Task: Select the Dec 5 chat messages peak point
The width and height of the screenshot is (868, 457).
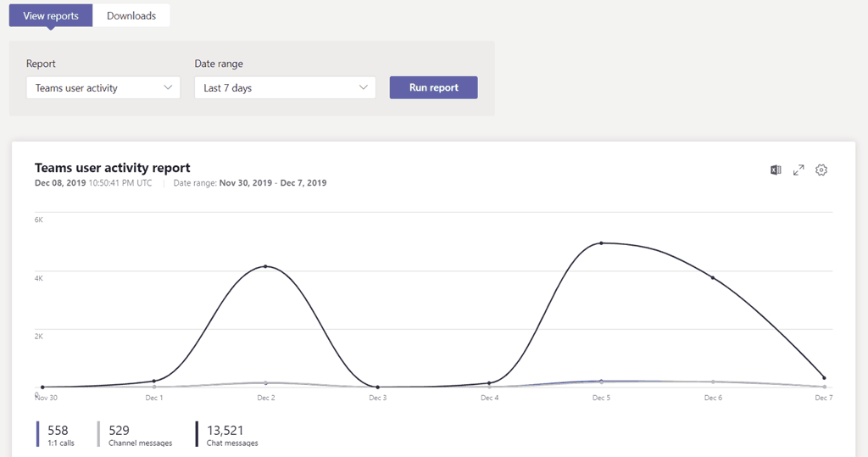Action: (x=601, y=243)
